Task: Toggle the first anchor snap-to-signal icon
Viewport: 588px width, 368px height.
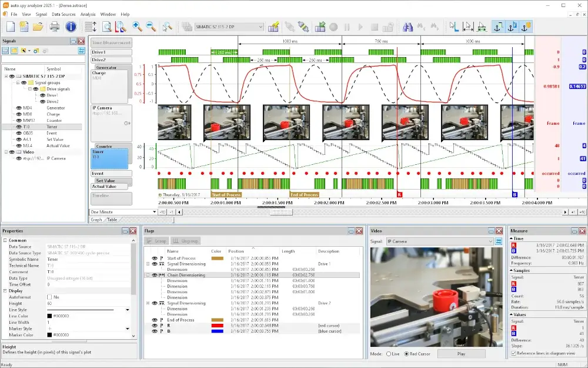Action: pyautogui.click(x=499, y=26)
